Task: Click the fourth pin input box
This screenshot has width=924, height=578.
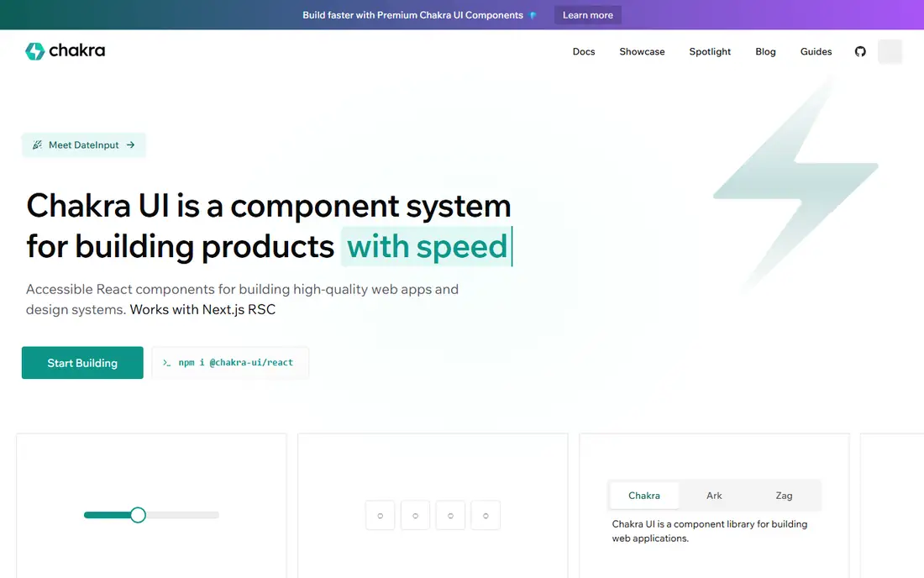Action: pyautogui.click(x=486, y=516)
